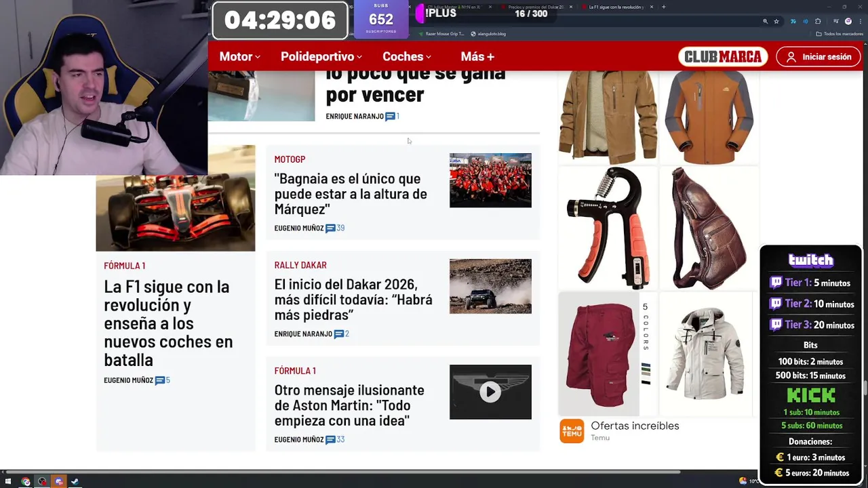The height and width of the screenshot is (488, 868).
Task: Click author Enrique Naranjo under Dakar article
Action: click(x=303, y=334)
